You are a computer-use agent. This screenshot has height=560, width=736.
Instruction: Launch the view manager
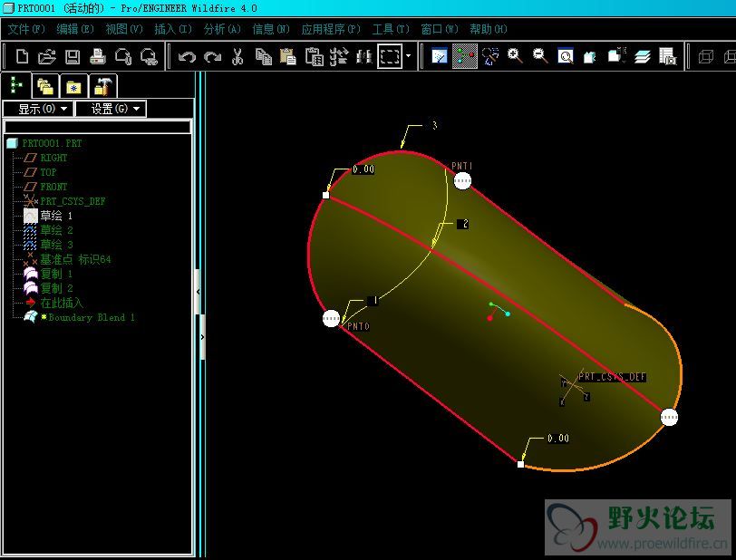point(667,56)
